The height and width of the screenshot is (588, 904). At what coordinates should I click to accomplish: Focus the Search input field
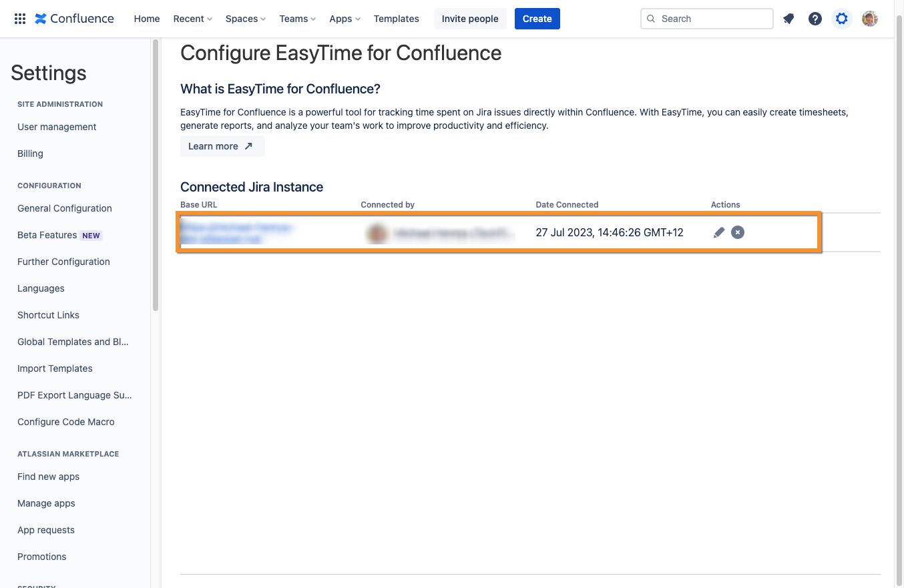coord(707,19)
